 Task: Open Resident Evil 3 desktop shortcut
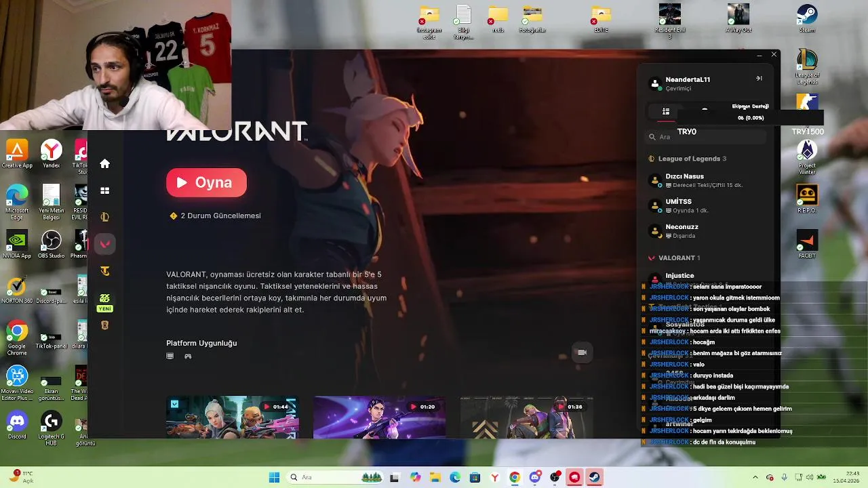[669, 22]
